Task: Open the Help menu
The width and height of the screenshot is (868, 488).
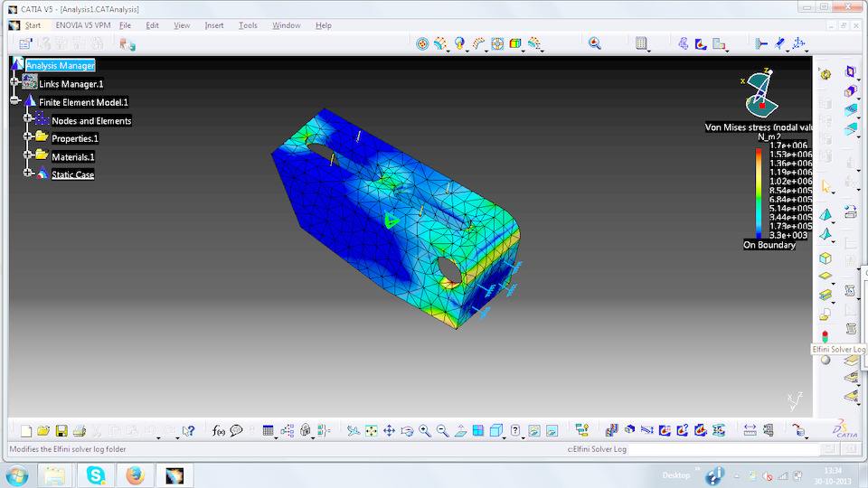Action: [324, 25]
